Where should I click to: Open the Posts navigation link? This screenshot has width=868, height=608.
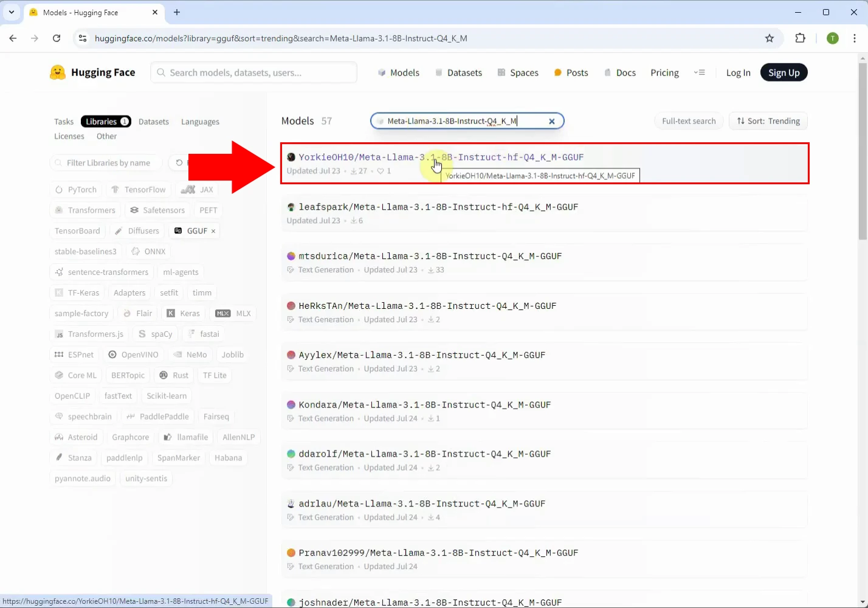tap(571, 72)
